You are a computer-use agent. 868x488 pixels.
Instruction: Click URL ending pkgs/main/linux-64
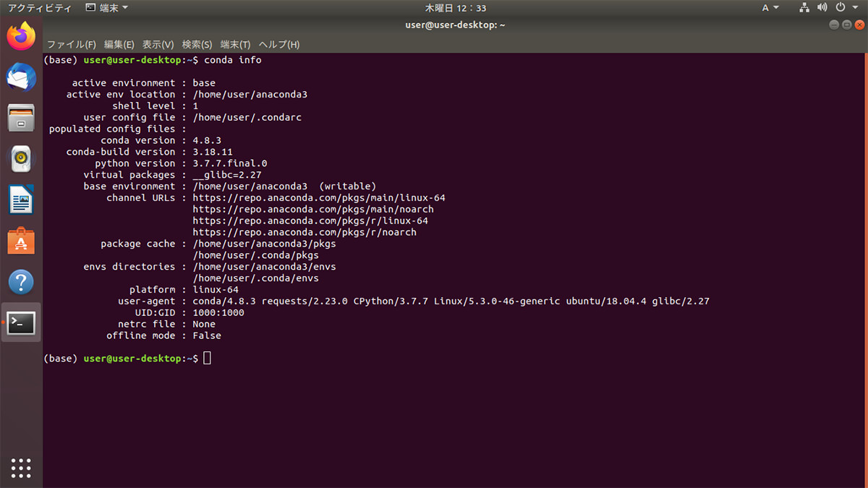(319, 197)
